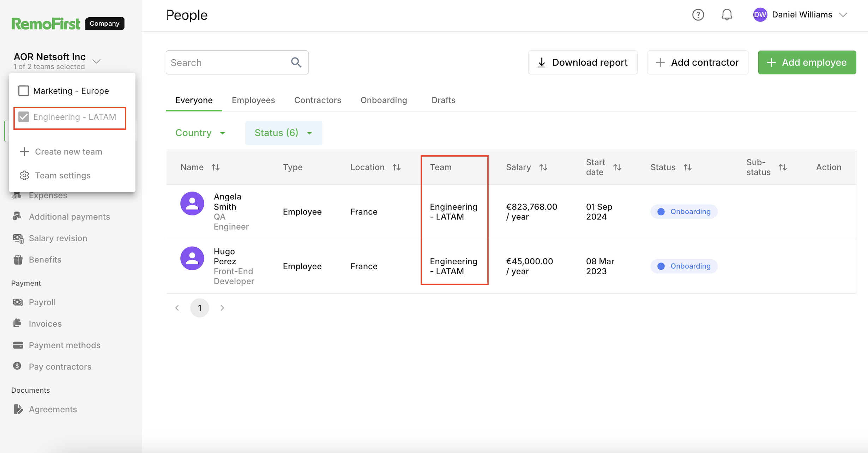Sort the table by Location
This screenshot has width=868, height=453.
tap(397, 167)
